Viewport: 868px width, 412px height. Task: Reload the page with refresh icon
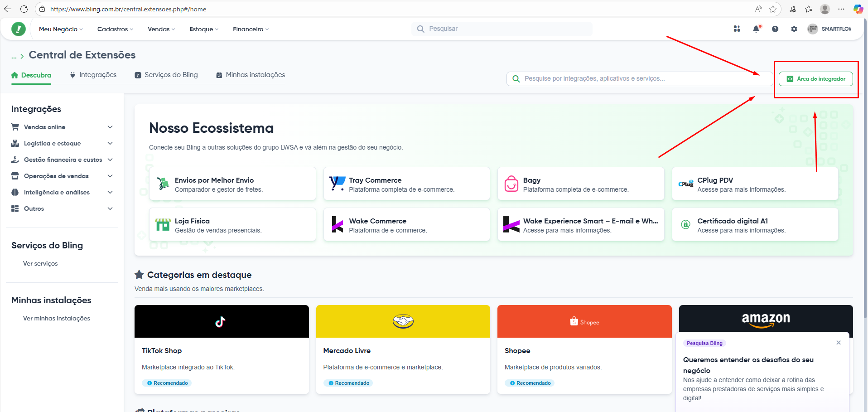pos(24,9)
